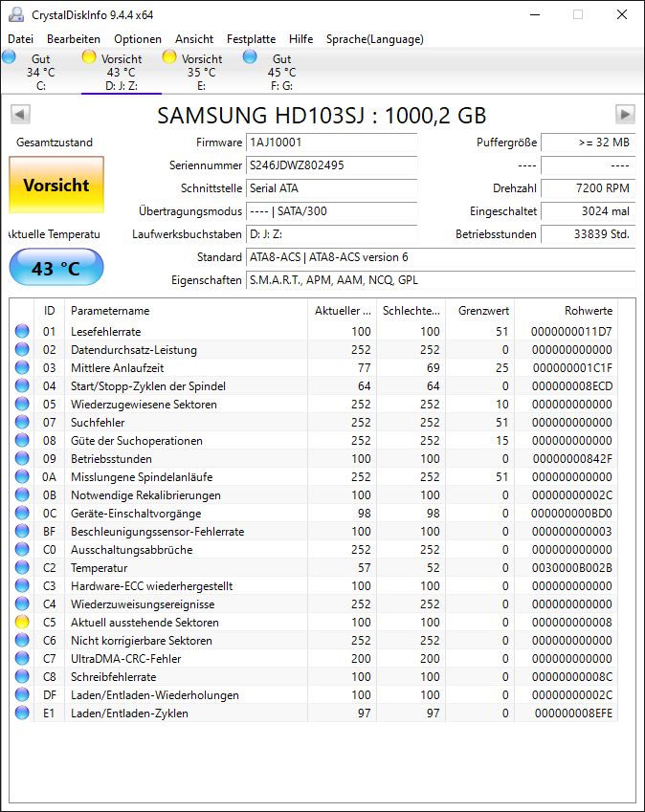Click the blue orb for F: G: drive
The height and width of the screenshot is (812, 645).
(x=250, y=56)
